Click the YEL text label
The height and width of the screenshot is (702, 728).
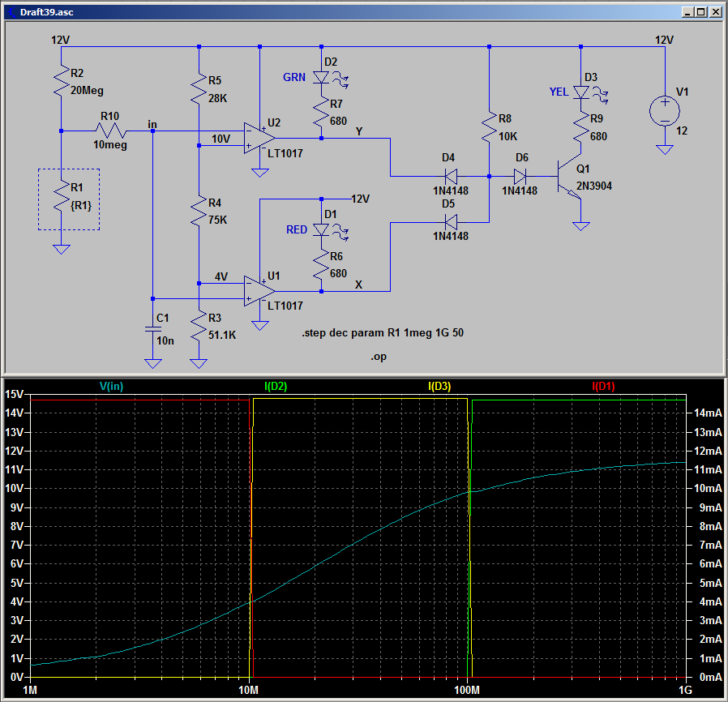click(559, 92)
